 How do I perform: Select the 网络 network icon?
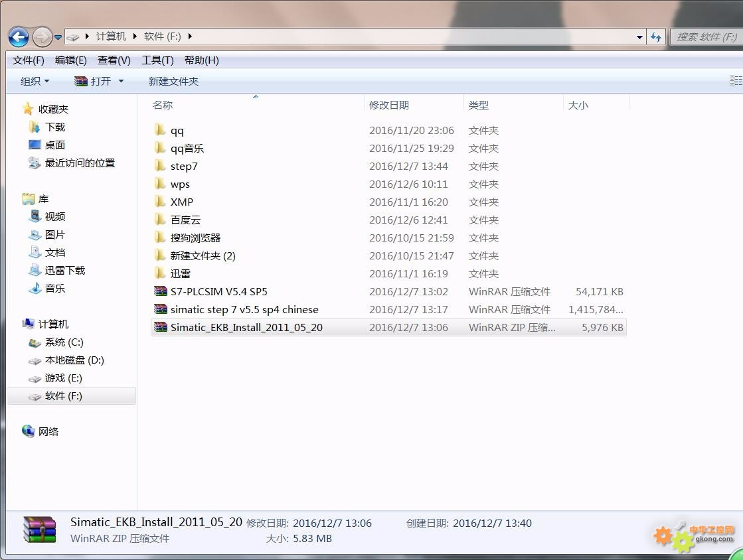pos(29,431)
